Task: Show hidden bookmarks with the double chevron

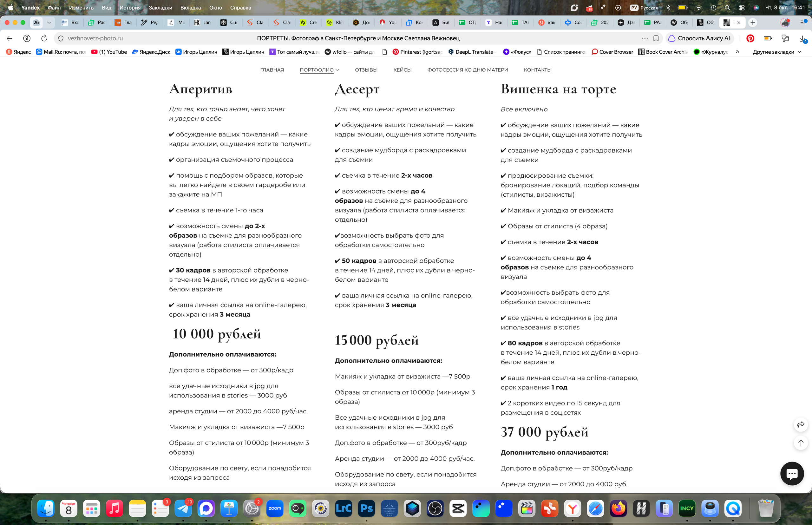Action: click(x=737, y=52)
